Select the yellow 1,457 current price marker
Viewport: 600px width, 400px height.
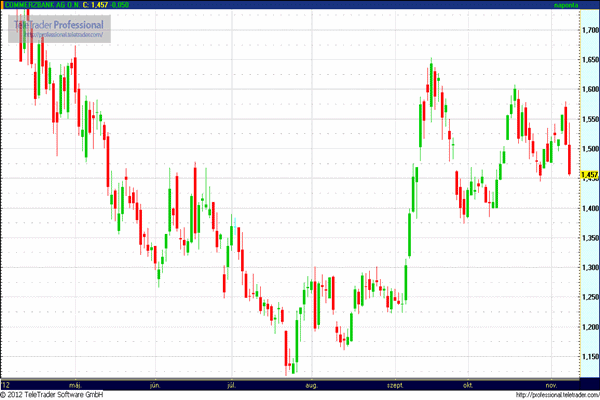589,175
